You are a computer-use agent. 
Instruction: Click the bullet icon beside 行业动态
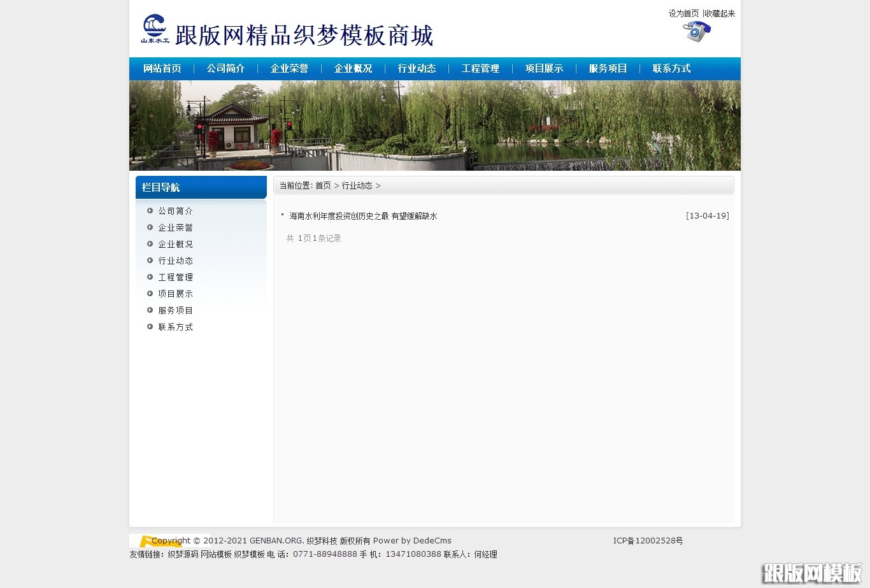pos(150,260)
